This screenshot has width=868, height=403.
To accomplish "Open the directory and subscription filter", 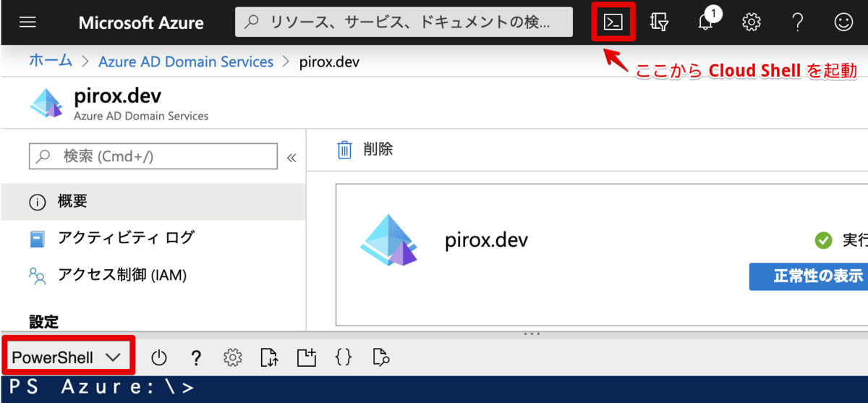I will coord(659,22).
